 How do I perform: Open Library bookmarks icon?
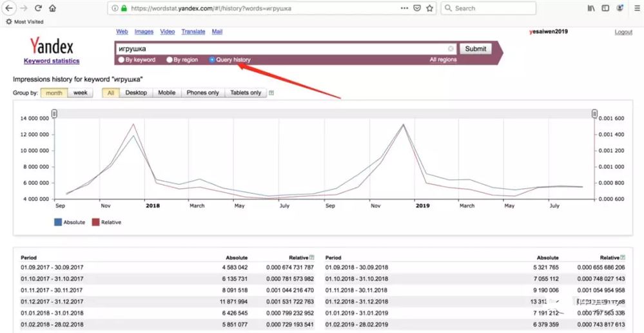[x=591, y=8]
